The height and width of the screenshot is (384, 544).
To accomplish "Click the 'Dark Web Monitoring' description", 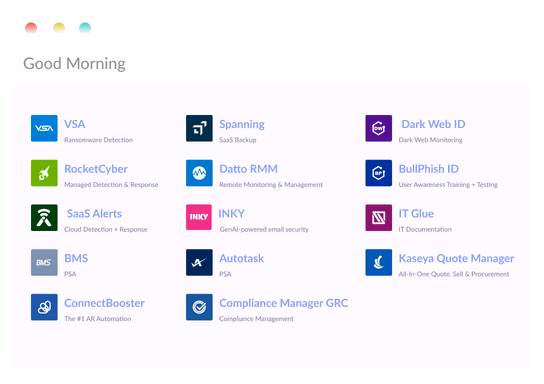I will 431,140.
